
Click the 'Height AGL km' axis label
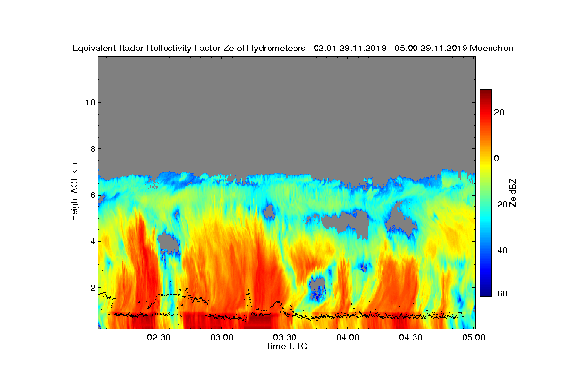tap(74, 192)
